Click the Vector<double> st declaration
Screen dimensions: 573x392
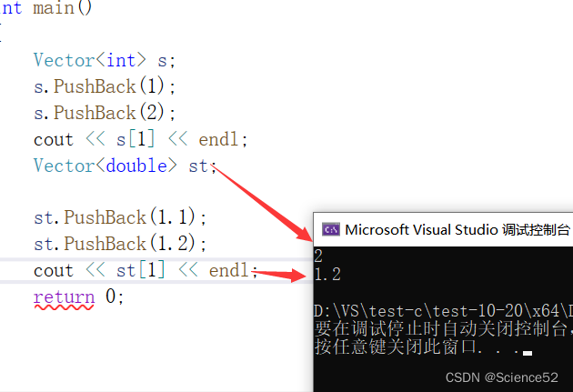(125, 166)
